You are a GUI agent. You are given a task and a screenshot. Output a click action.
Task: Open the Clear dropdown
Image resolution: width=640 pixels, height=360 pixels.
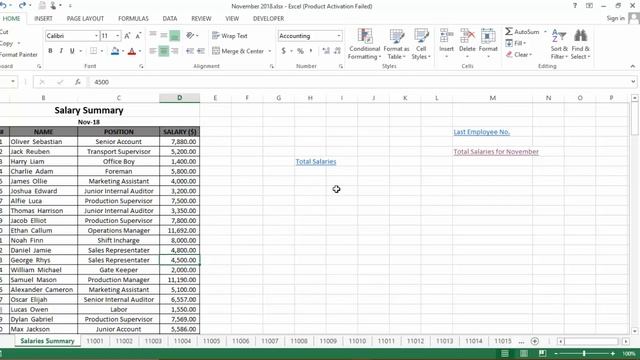tap(519, 54)
